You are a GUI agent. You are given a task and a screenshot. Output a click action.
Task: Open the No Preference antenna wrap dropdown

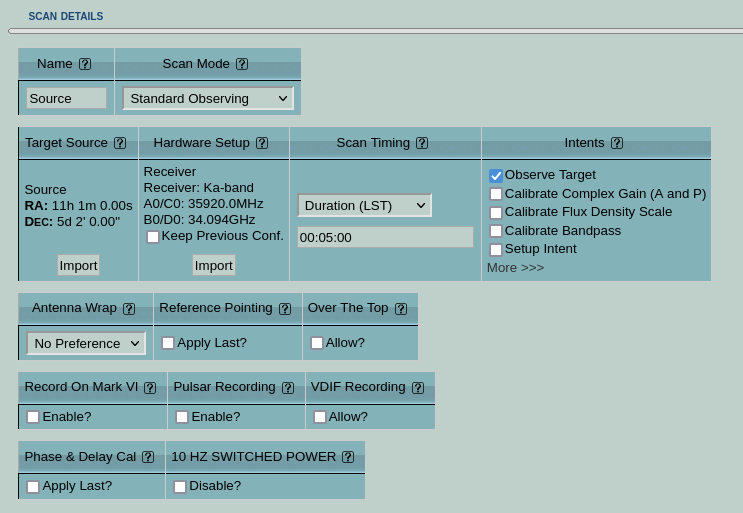coord(86,343)
